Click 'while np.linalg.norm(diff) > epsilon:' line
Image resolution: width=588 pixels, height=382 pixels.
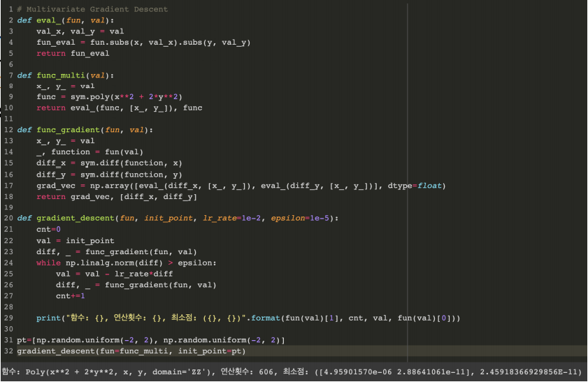[127, 263]
